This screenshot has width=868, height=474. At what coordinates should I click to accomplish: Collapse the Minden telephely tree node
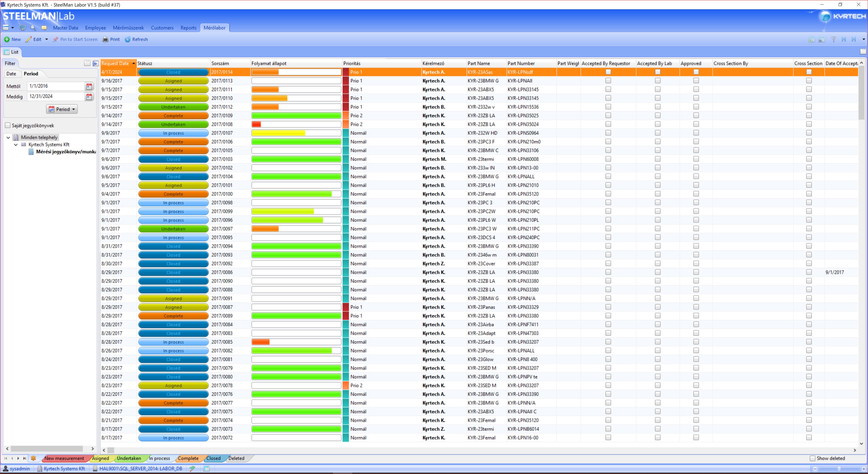click(8, 137)
